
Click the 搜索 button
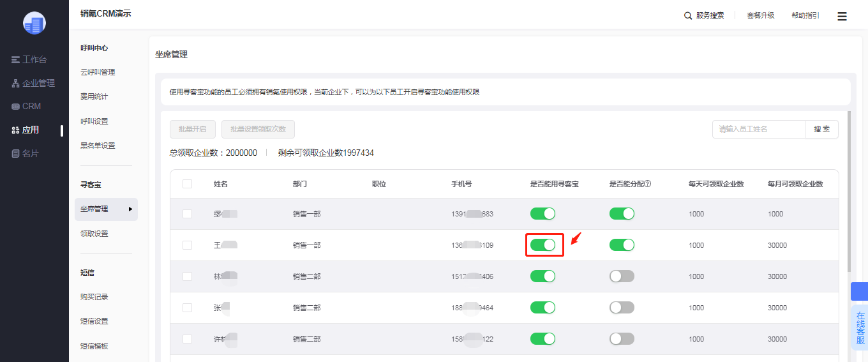[x=821, y=129]
